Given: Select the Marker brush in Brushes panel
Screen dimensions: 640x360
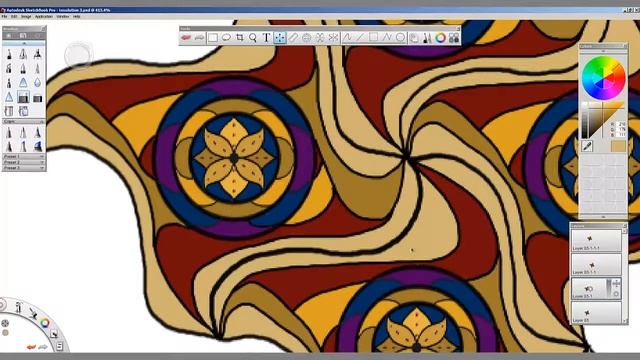Looking at the screenshot, I should click(x=37, y=53).
